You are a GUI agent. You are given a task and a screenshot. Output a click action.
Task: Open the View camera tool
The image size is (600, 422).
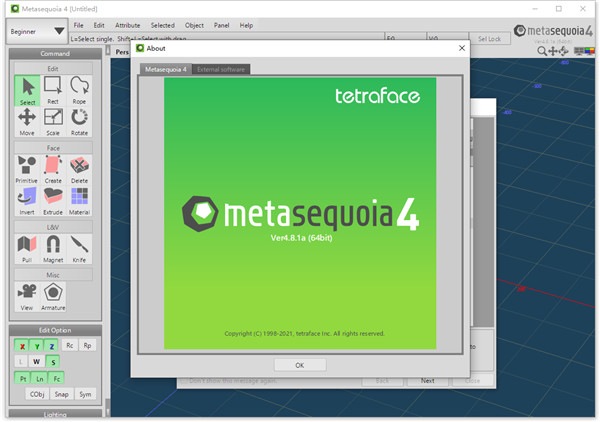pos(27,297)
